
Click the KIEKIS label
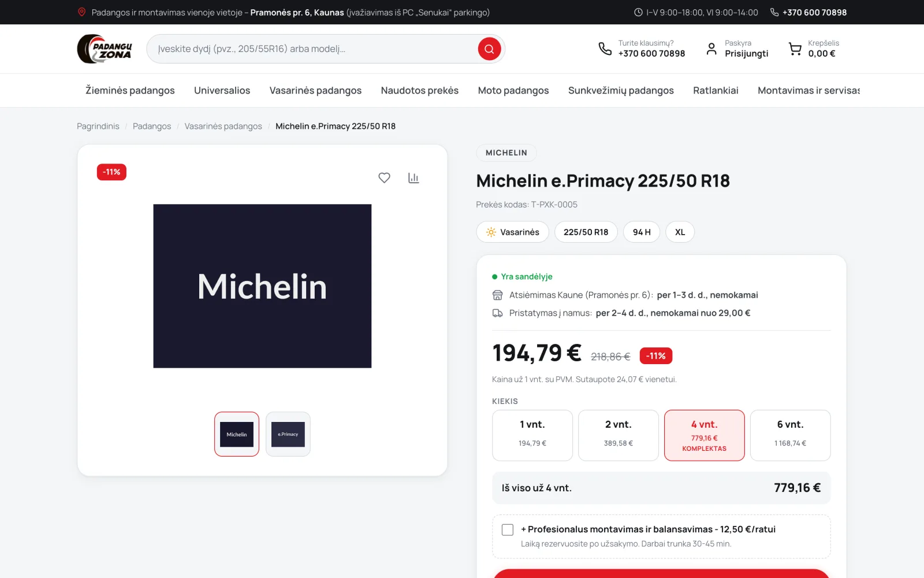tap(505, 401)
